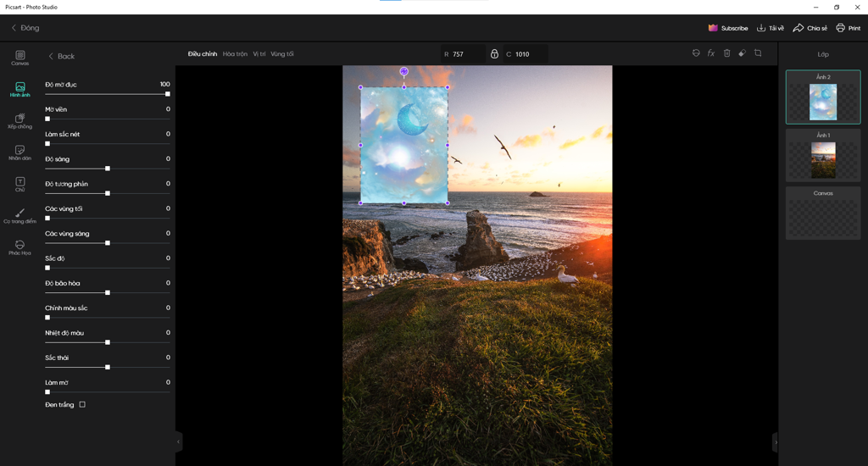This screenshot has width=868, height=466.
Task: Click the top-left resize handle of moon image
Action: (361, 87)
